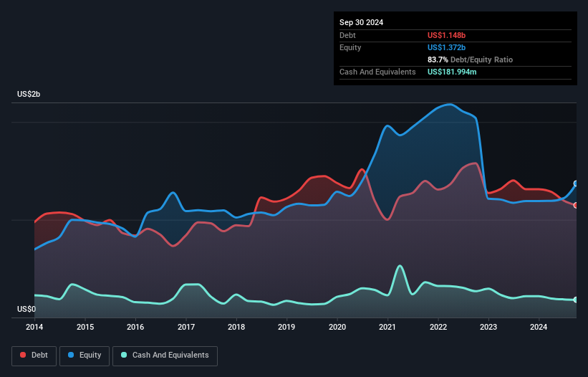Screen dimensions: 588x377
Task: Click the Equity label in tooltip
Action: coord(350,47)
